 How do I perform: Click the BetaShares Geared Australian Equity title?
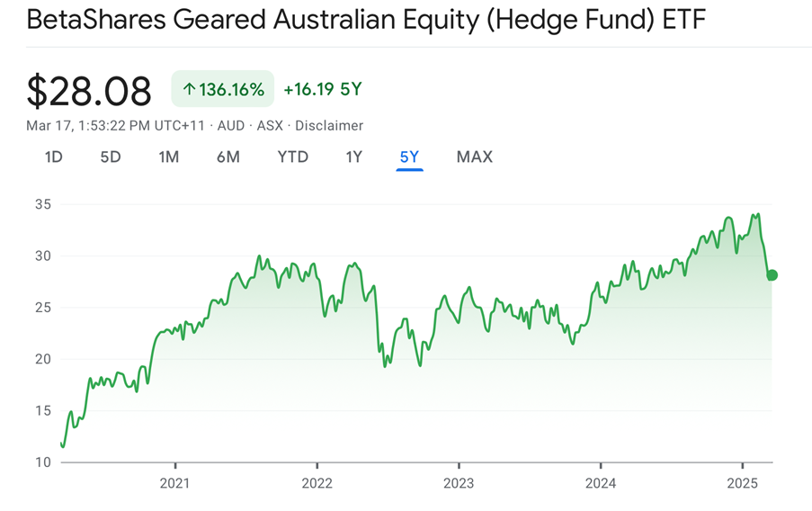366,21
